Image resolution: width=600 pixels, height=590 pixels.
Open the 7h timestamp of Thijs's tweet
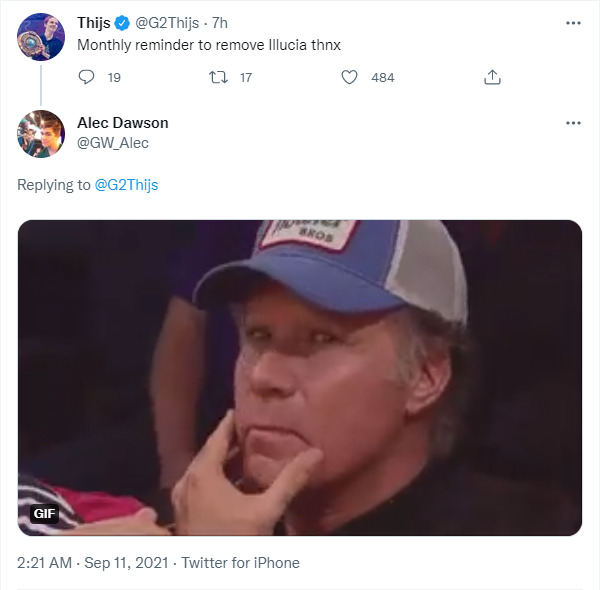point(220,23)
